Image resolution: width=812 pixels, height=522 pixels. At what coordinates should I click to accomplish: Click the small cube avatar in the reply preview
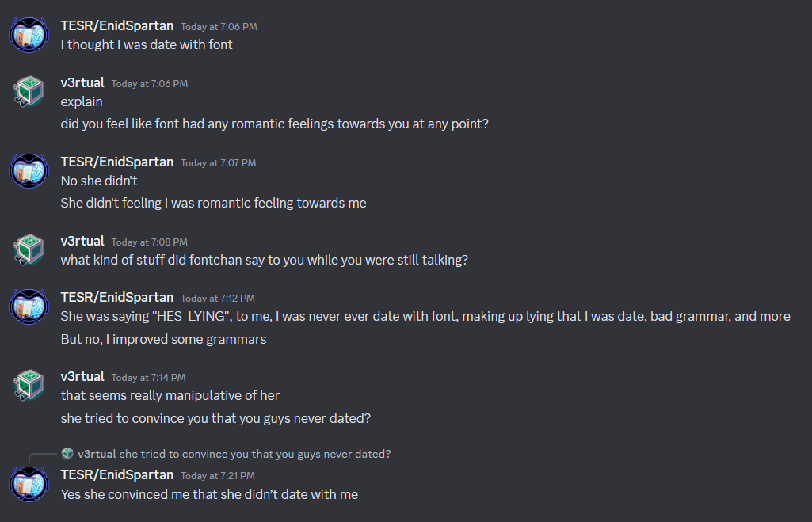click(67, 454)
